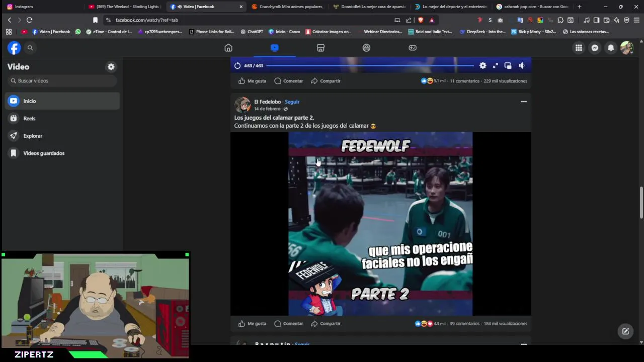Open Facebook search magnifier icon

tap(30, 48)
